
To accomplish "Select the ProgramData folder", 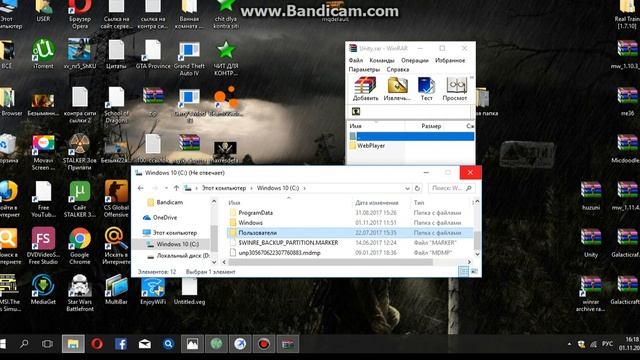I will (256, 213).
